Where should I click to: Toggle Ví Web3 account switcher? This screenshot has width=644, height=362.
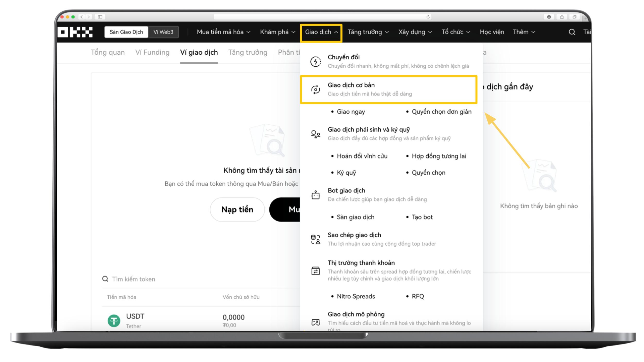(x=163, y=32)
